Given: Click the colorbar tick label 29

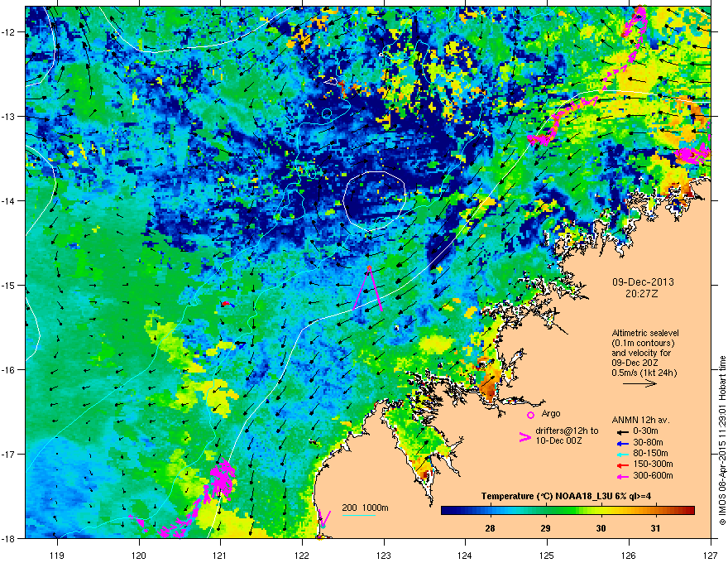Looking at the screenshot, I should click(x=545, y=528).
